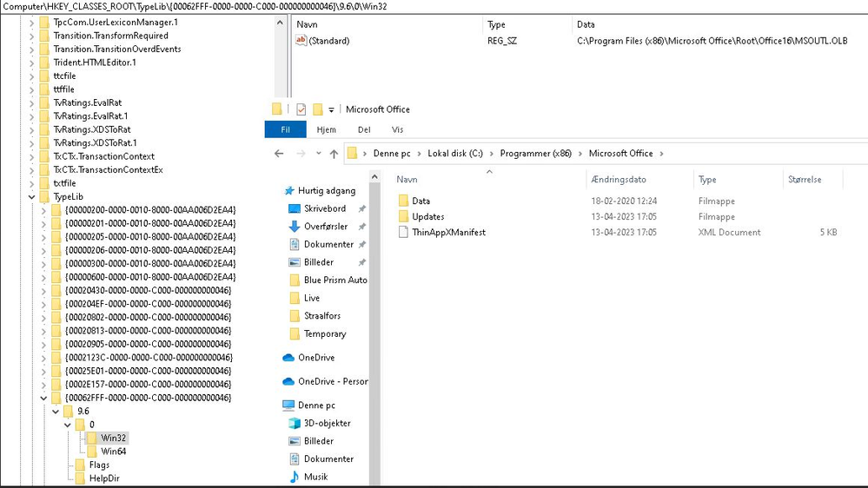Collapse the 9.6 registry key
This screenshot has width=868, height=488.
click(x=56, y=412)
